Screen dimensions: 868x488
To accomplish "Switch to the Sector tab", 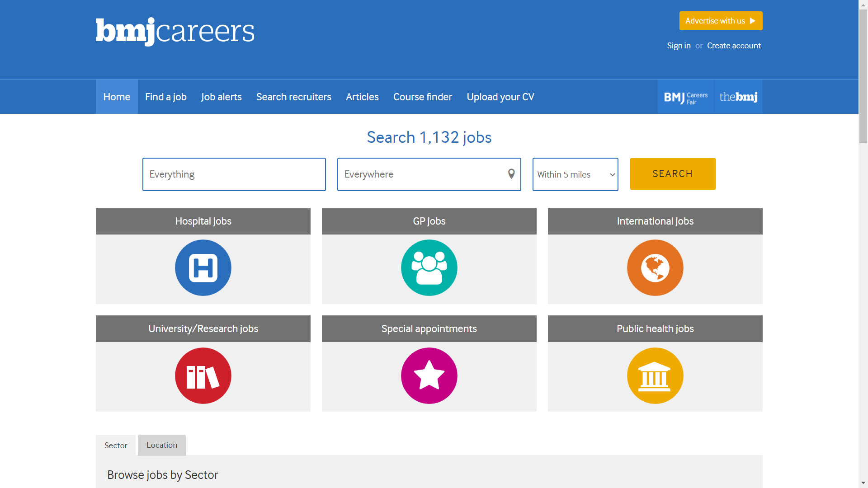I will 116,446.
